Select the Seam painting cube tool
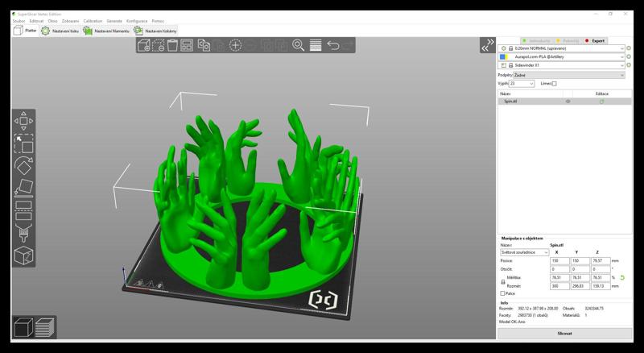The image size is (644, 353). pos(23,255)
